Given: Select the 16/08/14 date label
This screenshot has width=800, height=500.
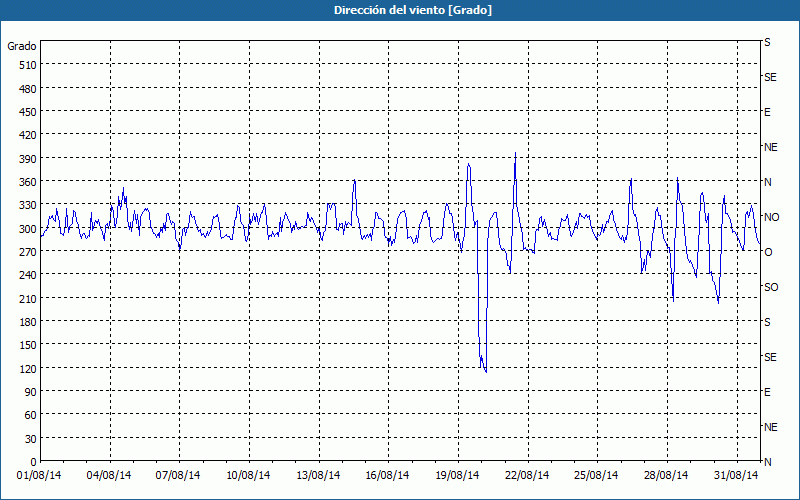Looking at the screenshot, I should [387, 476].
